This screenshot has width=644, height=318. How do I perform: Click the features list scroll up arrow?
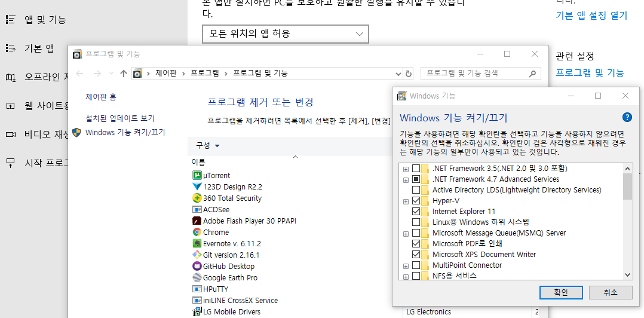627,168
